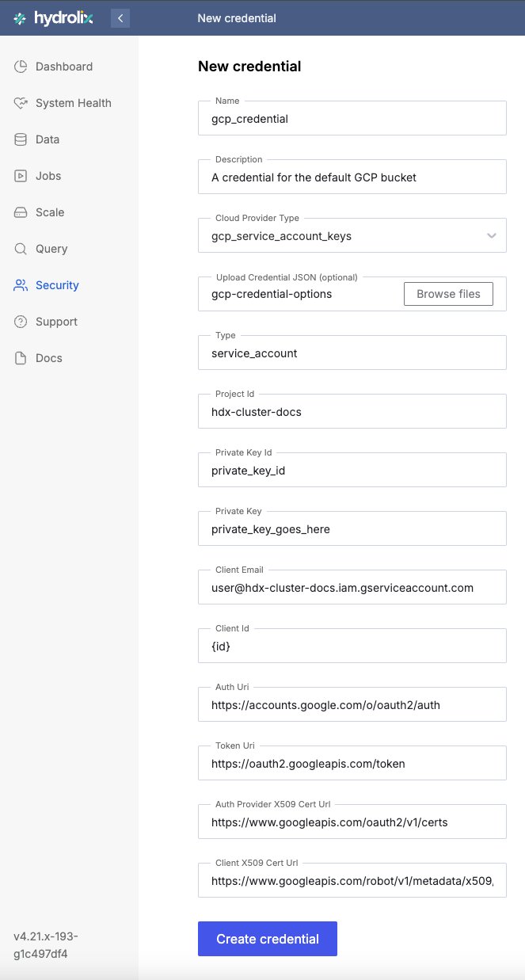Click the Query magnifier icon
Viewport: 525px width, 980px height.
tap(23, 249)
